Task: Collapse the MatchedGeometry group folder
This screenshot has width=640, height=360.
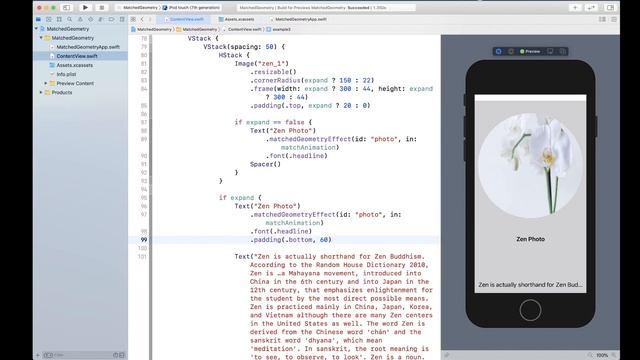Action: tap(41, 38)
